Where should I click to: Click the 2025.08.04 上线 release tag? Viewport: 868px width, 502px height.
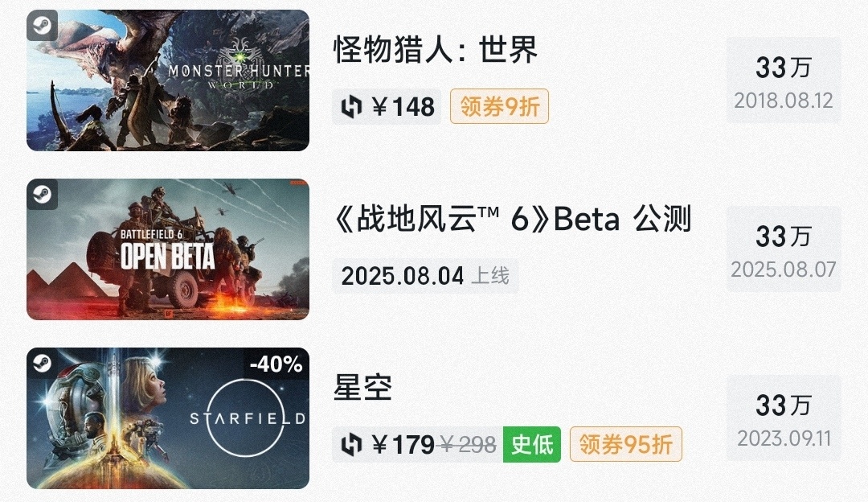coord(425,276)
